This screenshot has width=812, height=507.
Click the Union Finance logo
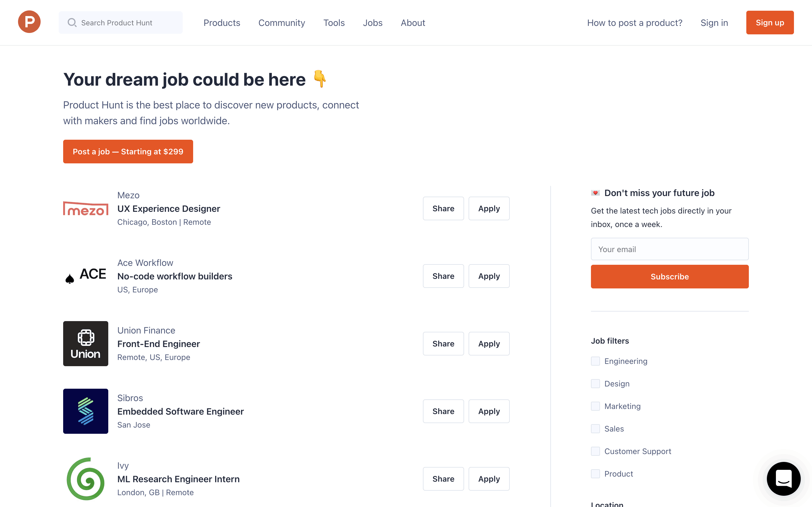[85, 343]
